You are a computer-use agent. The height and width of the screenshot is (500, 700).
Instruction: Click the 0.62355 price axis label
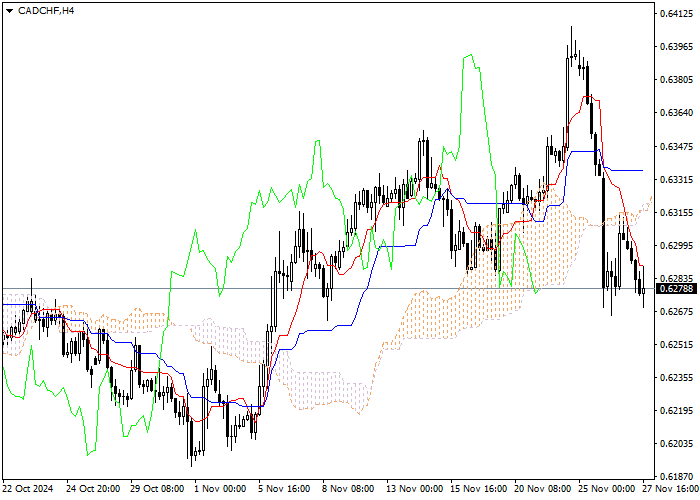tap(676, 378)
